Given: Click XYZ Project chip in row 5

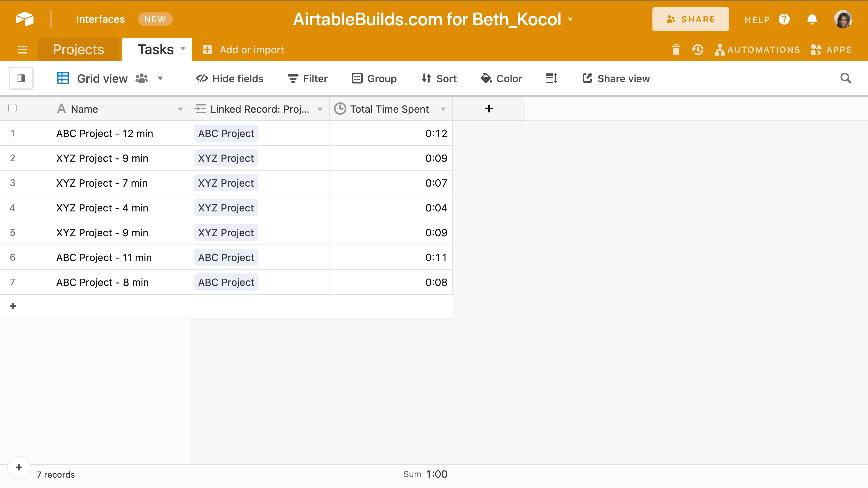Looking at the screenshot, I should [226, 233].
